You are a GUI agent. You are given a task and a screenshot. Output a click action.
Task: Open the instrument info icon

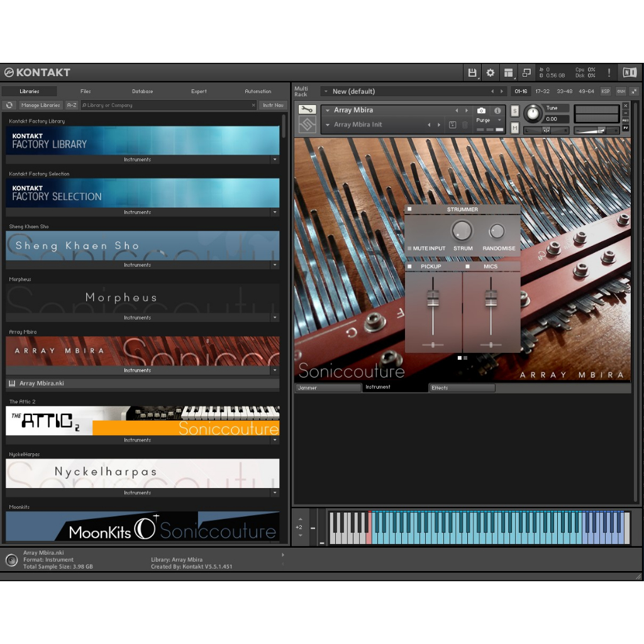497,111
